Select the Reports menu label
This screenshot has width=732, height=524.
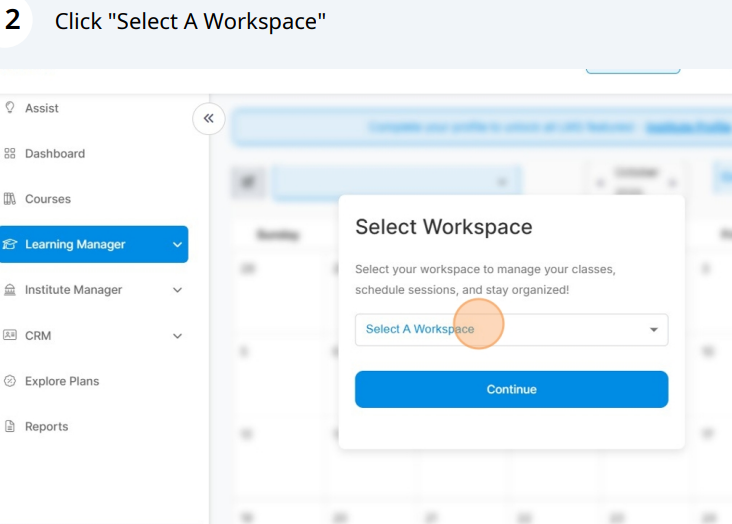47,427
